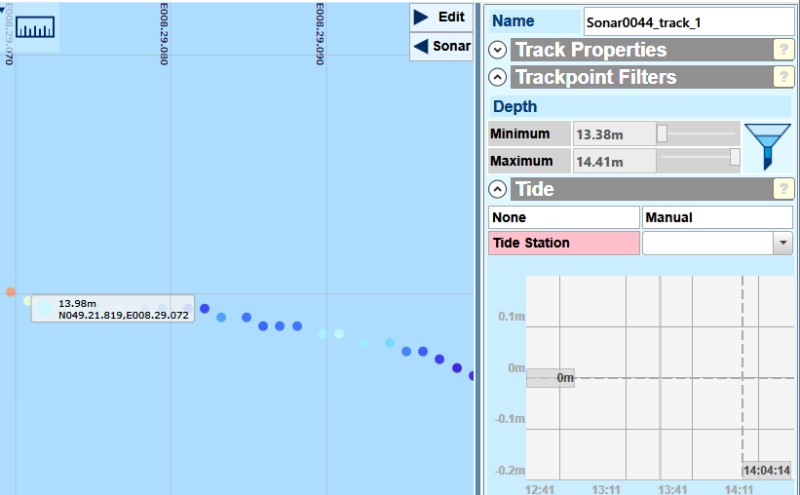Select the None tide option
Viewport: 800px width, 495px height.
pyautogui.click(x=563, y=217)
